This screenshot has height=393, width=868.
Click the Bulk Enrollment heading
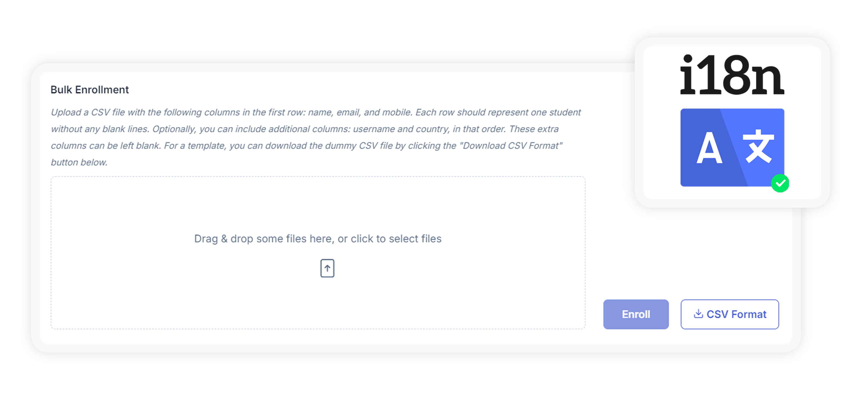[90, 90]
